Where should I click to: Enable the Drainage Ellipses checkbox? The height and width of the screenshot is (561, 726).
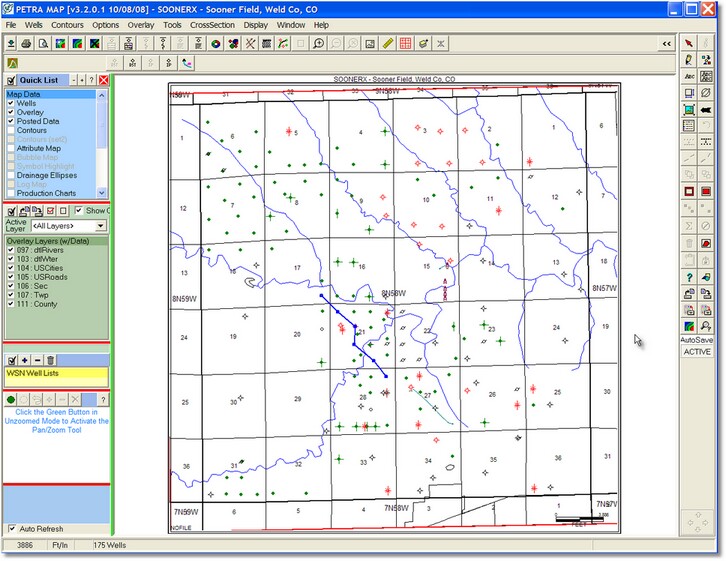pos(11,175)
